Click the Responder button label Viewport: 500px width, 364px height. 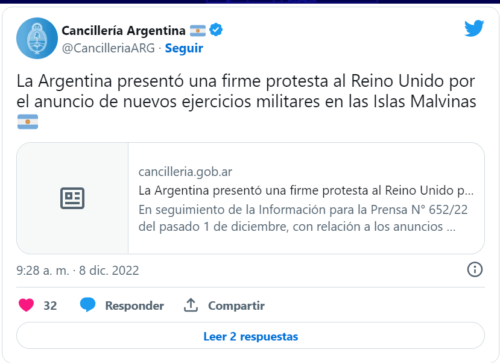pos(135,306)
